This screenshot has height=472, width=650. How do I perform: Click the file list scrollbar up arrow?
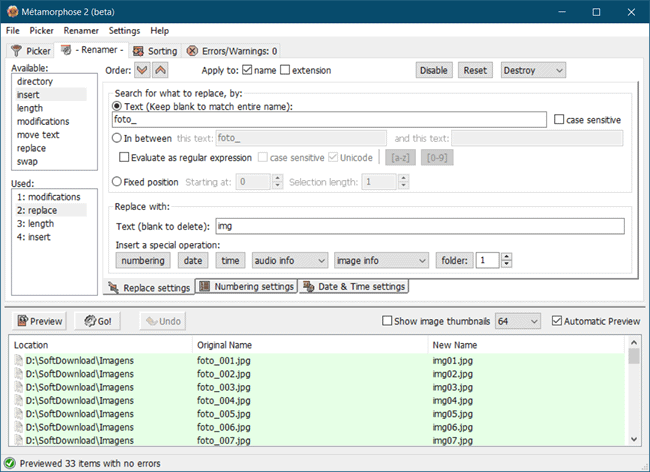coord(633,343)
